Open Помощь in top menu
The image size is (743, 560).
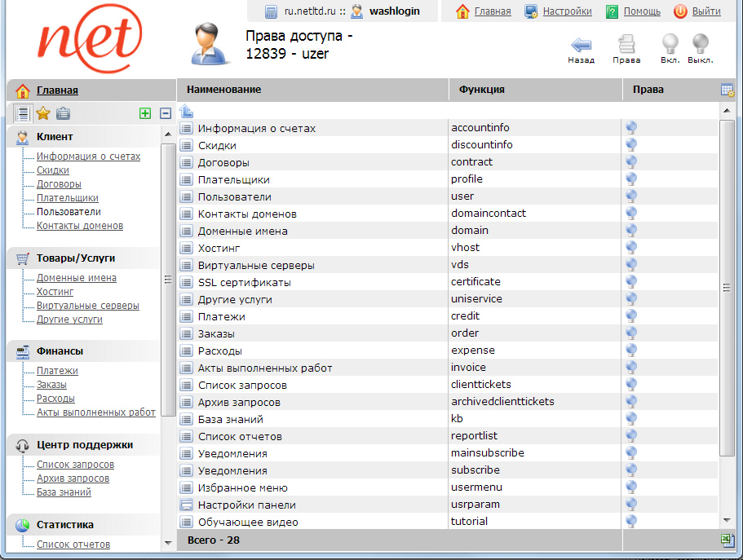(x=642, y=11)
